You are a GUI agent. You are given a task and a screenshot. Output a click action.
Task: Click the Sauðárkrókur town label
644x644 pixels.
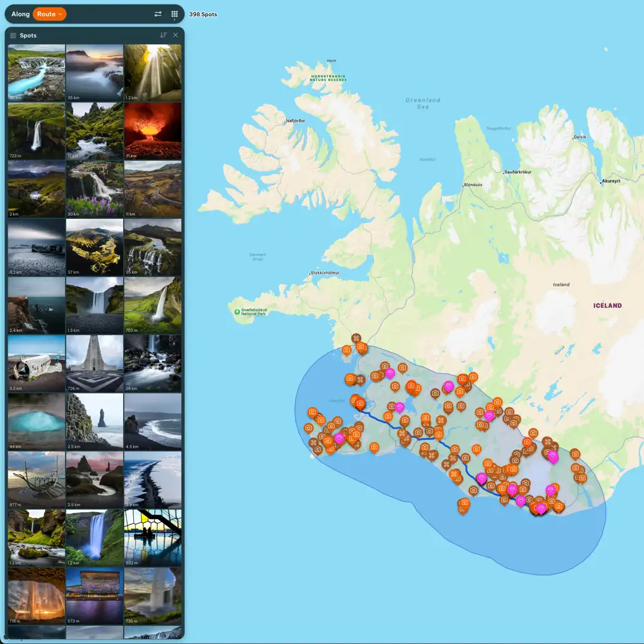[518, 172]
